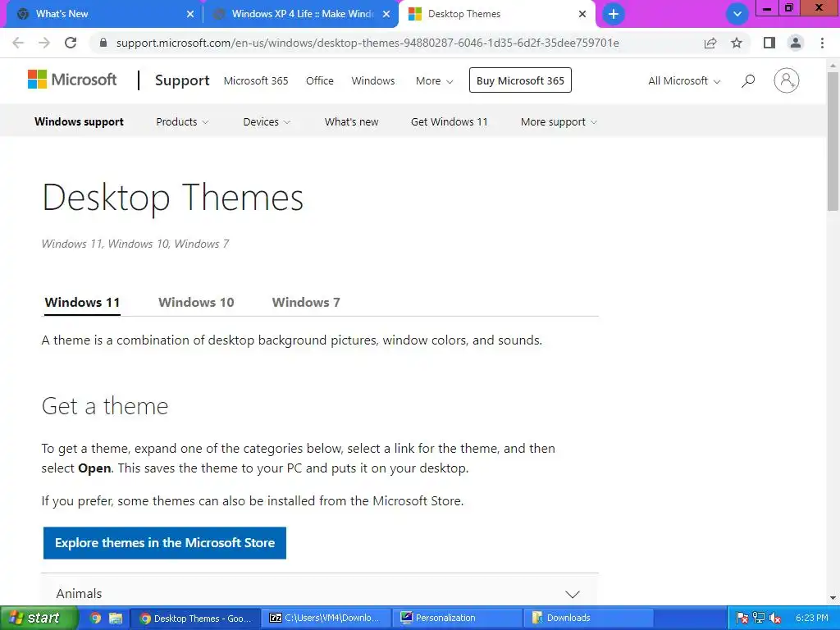View site info via the lock icon
This screenshot has height=630, width=840.
[104, 43]
